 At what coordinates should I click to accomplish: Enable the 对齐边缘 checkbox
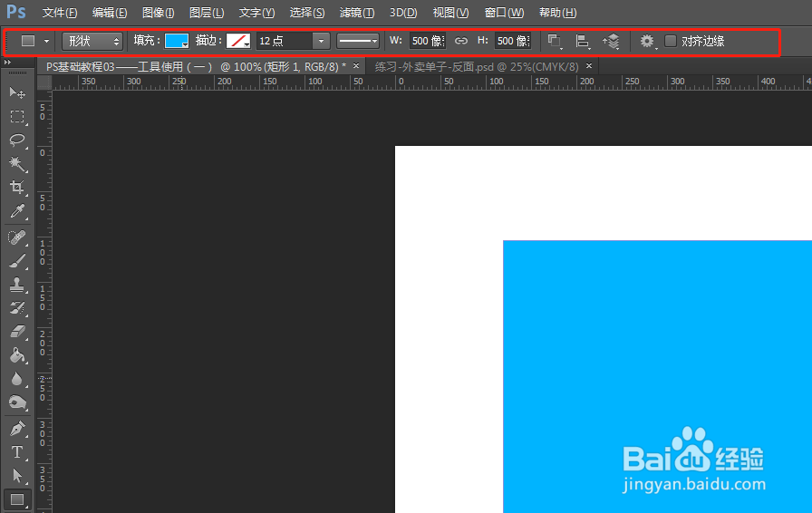[670, 41]
